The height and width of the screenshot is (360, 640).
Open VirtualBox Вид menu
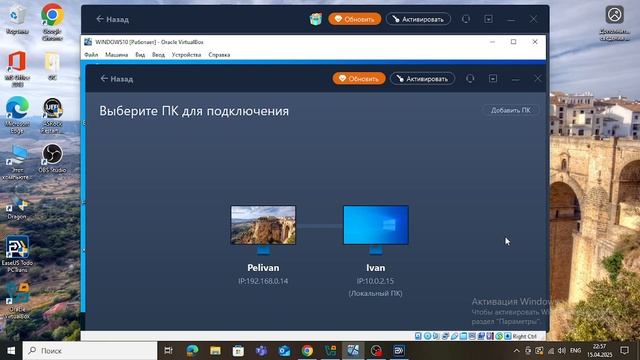click(140, 55)
